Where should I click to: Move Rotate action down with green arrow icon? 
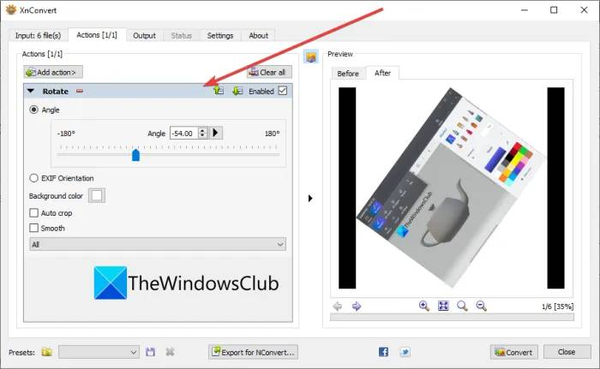[x=237, y=91]
